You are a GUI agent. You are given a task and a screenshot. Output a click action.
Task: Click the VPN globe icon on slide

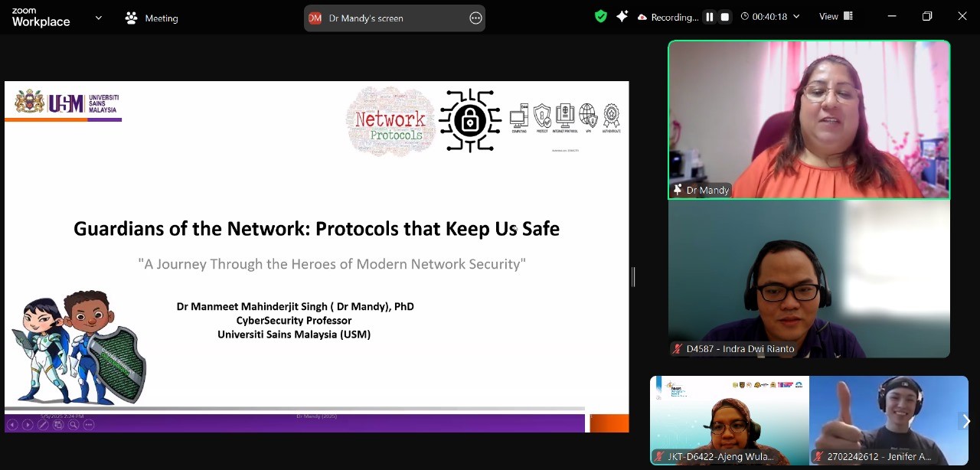[588, 118]
